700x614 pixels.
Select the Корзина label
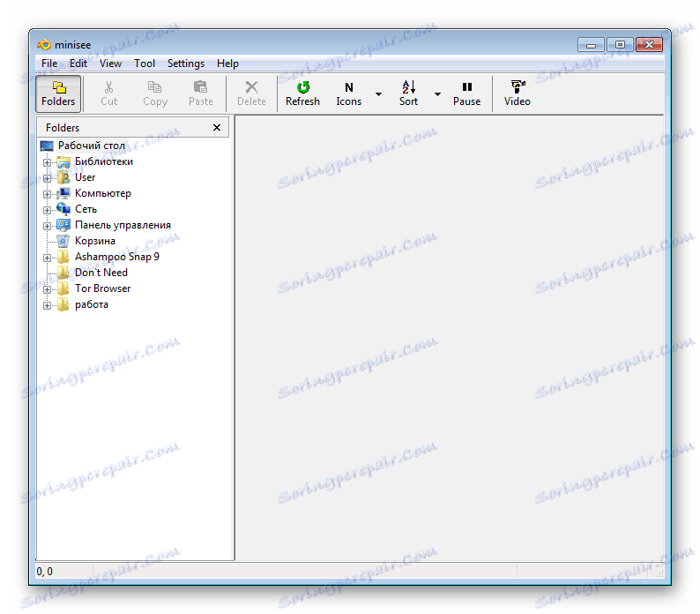94,241
